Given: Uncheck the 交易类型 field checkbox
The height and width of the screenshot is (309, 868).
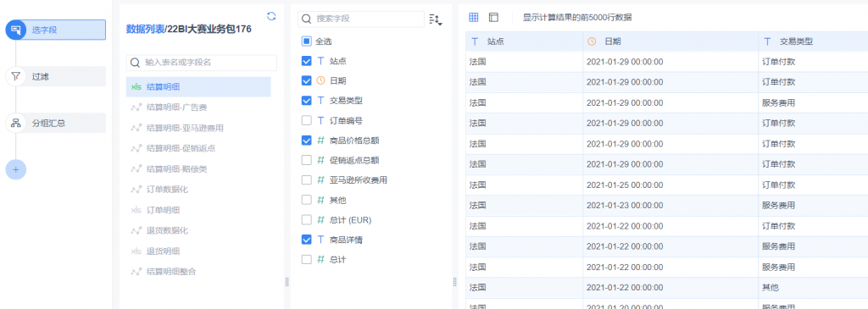Looking at the screenshot, I should click(x=307, y=101).
